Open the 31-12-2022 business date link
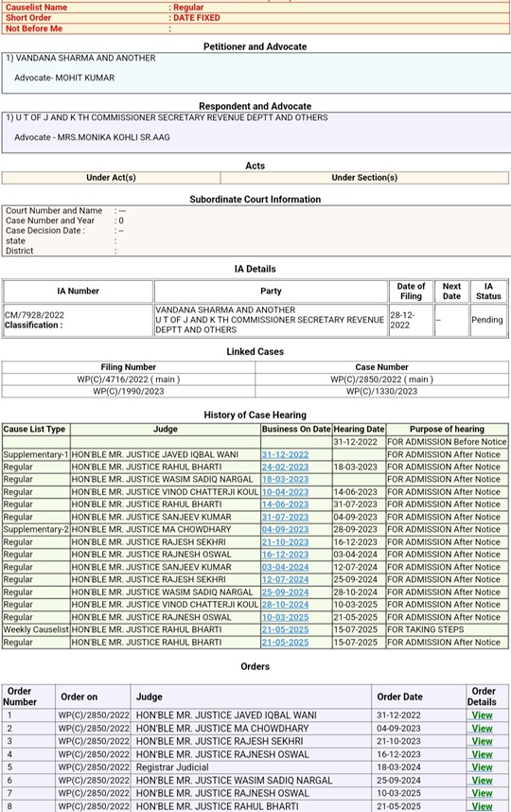The height and width of the screenshot is (812, 511). pos(285,454)
